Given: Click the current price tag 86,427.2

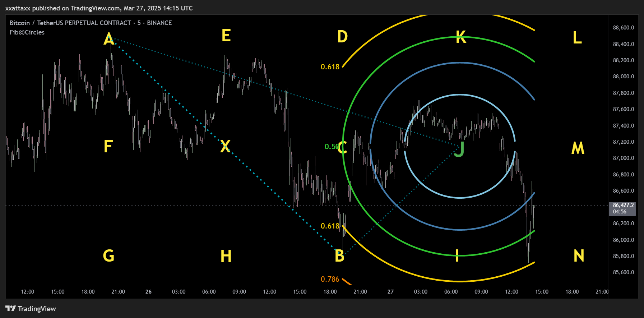Looking at the screenshot, I should tap(623, 208).
